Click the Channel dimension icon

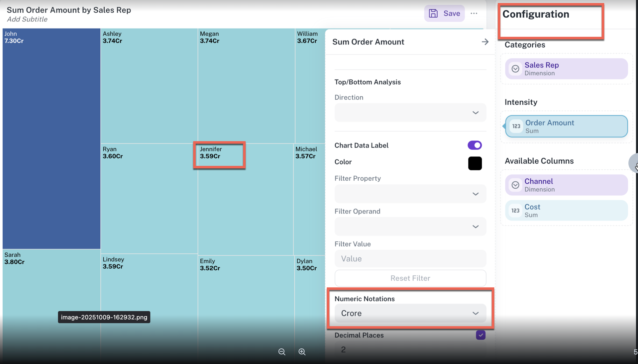[515, 185]
